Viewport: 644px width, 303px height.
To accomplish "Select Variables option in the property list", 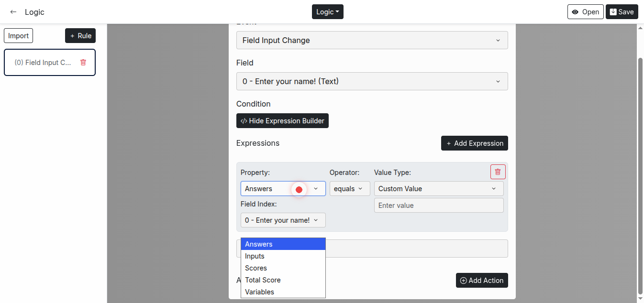I will pos(260,292).
